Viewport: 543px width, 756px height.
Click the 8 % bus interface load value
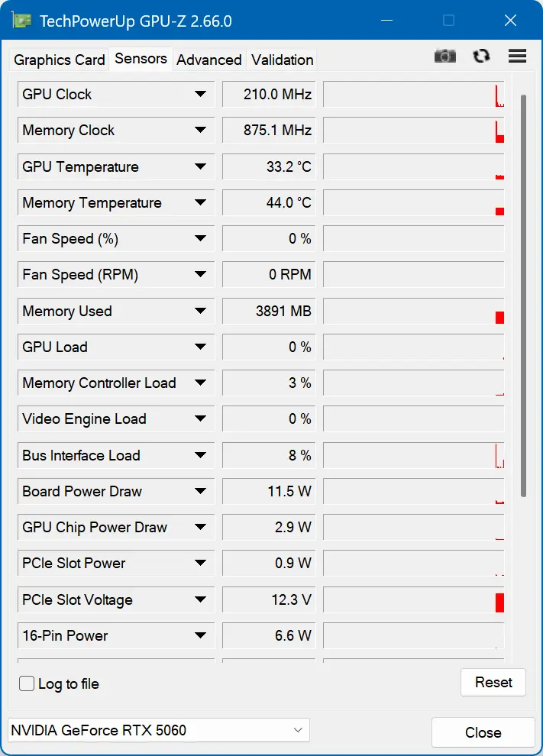click(269, 455)
